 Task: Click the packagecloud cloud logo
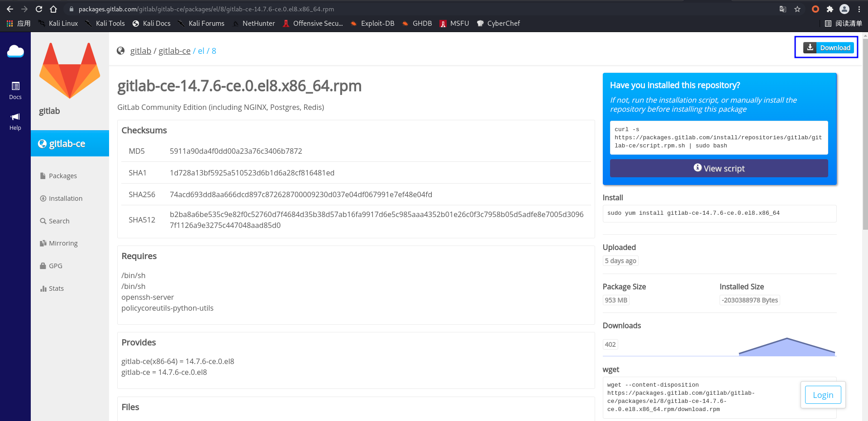[x=15, y=51]
